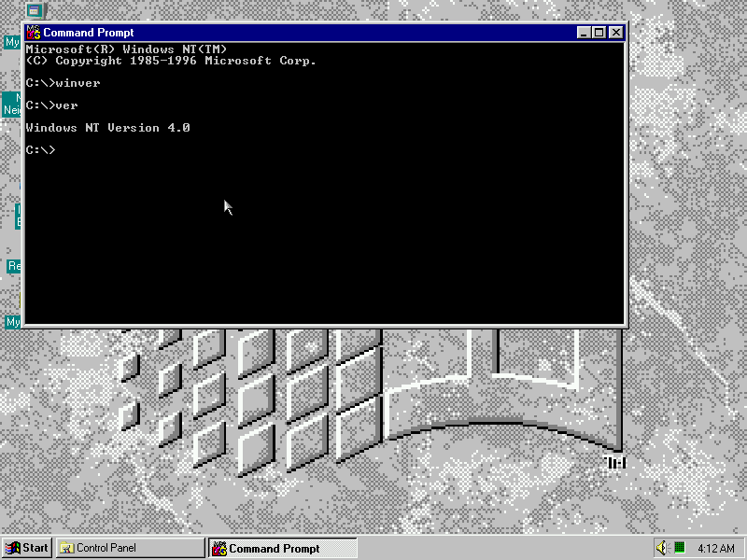Open the Start menu
The image size is (747, 560).
pos(27,548)
